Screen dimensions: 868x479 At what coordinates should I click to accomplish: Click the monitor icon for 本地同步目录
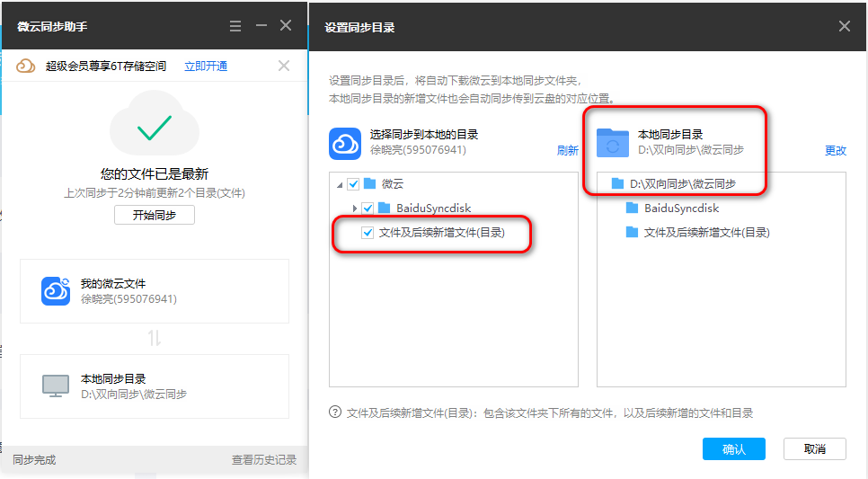coord(56,386)
